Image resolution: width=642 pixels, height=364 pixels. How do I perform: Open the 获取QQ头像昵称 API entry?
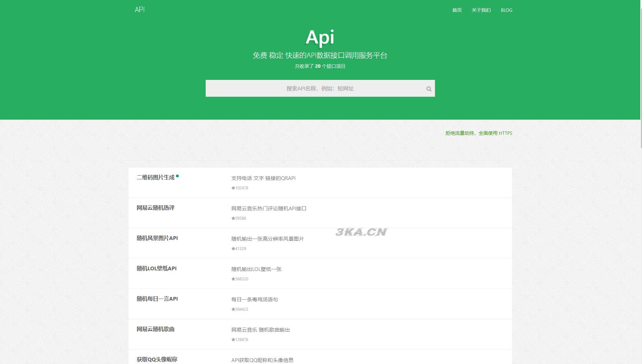pyautogui.click(x=157, y=359)
